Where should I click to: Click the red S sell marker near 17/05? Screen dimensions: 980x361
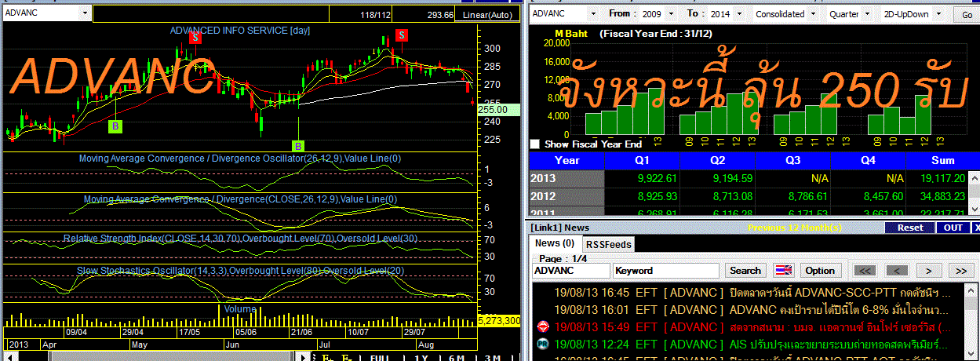(x=195, y=36)
